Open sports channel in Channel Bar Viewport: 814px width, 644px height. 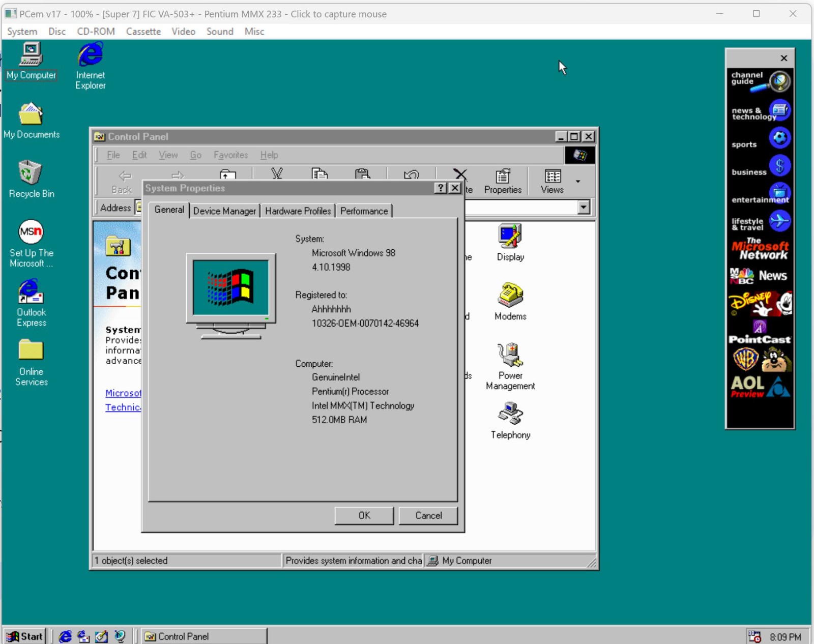(760, 139)
